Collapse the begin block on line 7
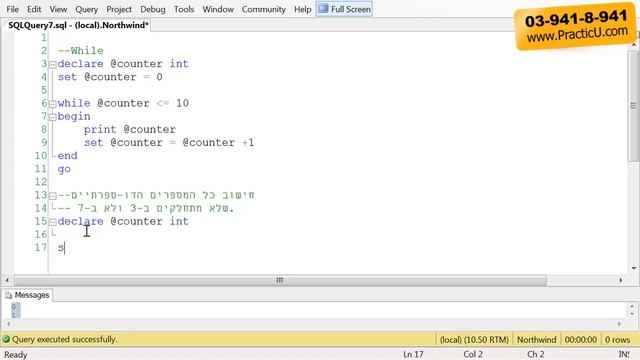This screenshot has width=640, height=360. coord(53,117)
